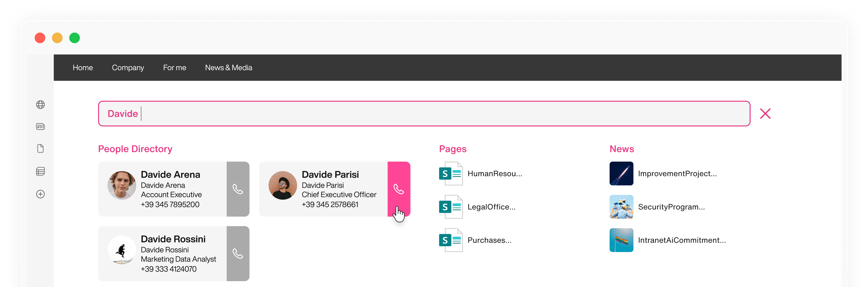Click the Chief Executive Officer job title
The width and height of the screenshot is (868, 287).
point(339,195)
